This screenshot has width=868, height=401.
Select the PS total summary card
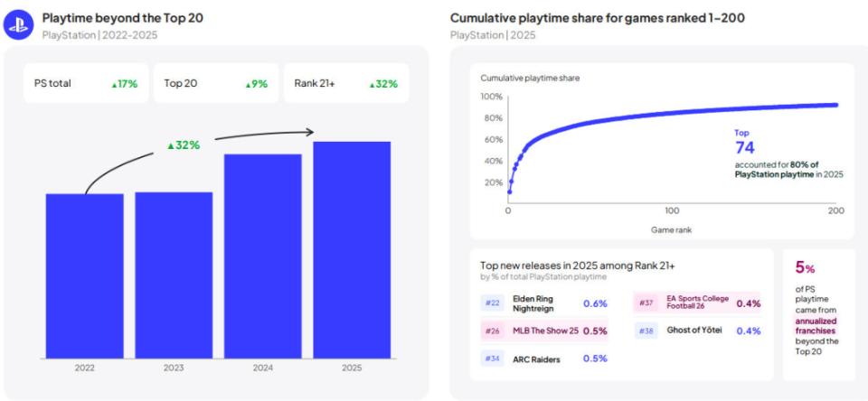click(x=86, y=83)
